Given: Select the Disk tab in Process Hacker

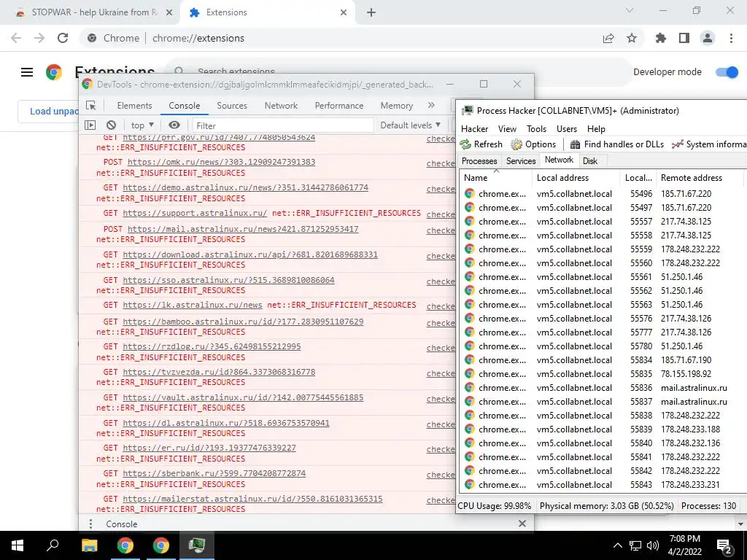Looking at the screenshot, I should click(590, 161).
